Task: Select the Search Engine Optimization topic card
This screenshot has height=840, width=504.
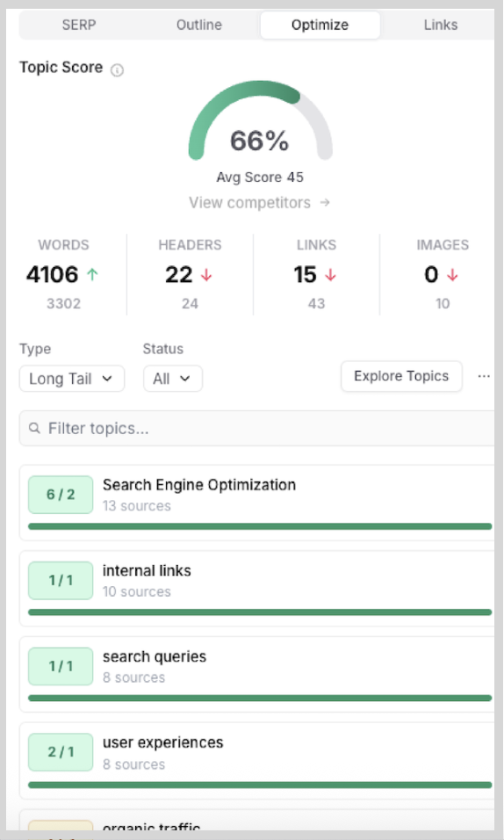Action: point(257,503)
